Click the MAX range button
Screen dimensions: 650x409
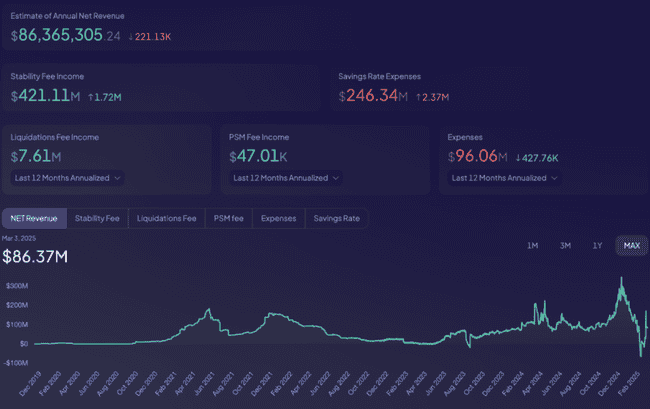click(x=631, y=246)
